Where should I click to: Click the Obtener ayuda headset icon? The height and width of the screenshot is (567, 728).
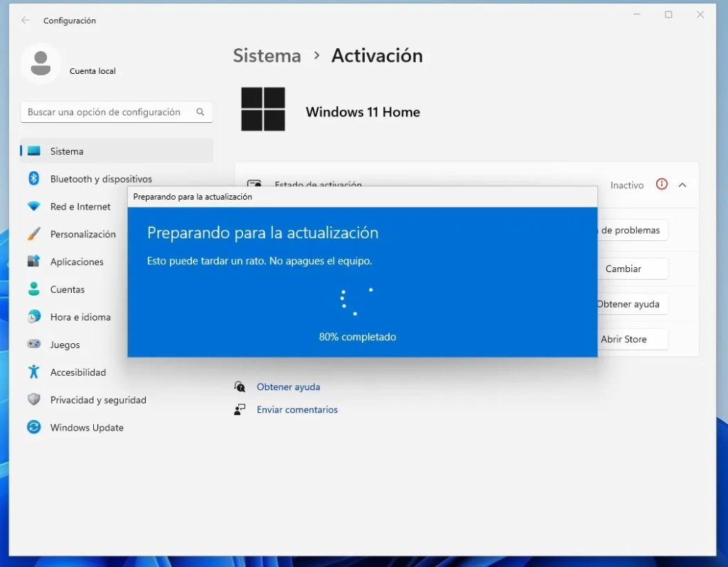pos(240,387)
